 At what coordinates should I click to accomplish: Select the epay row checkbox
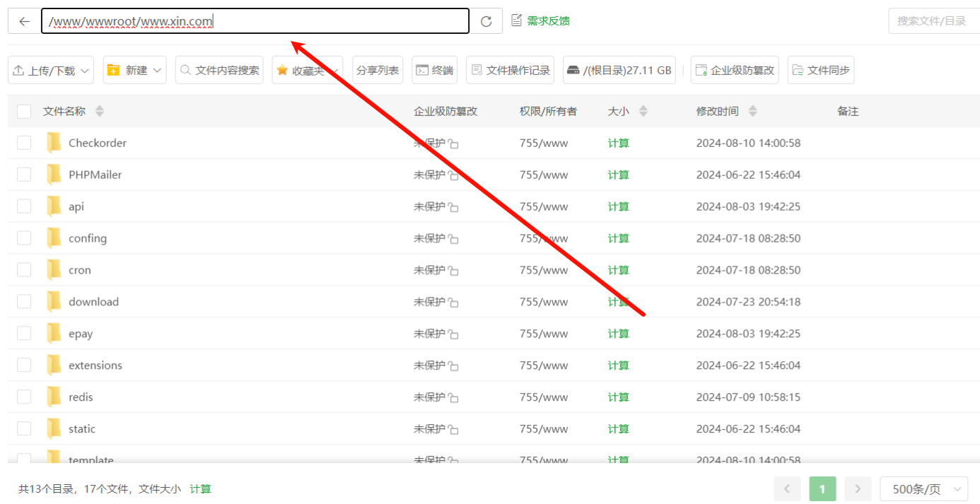click(24, 334)
